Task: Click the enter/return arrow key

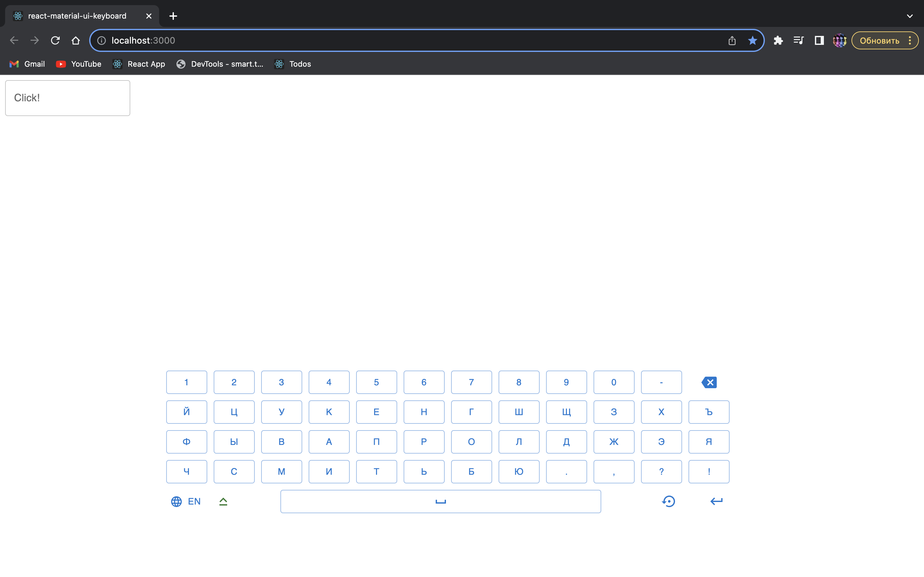Action: pos(716,501)
